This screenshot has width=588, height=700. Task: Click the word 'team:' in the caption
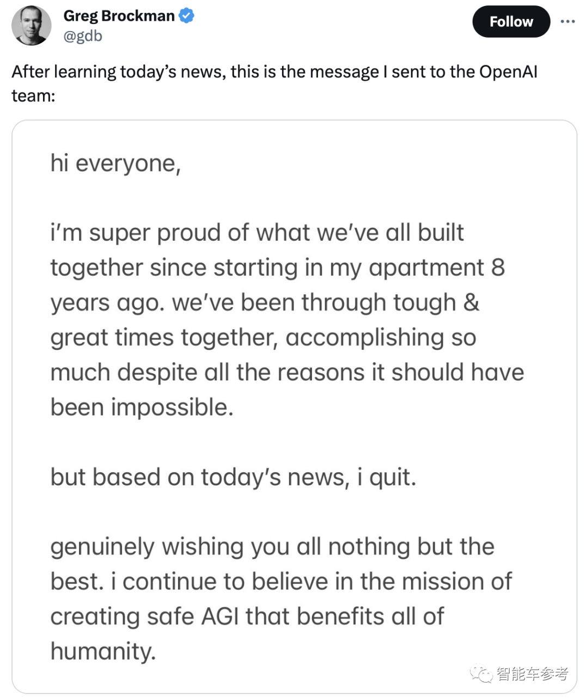pos(33,96)
